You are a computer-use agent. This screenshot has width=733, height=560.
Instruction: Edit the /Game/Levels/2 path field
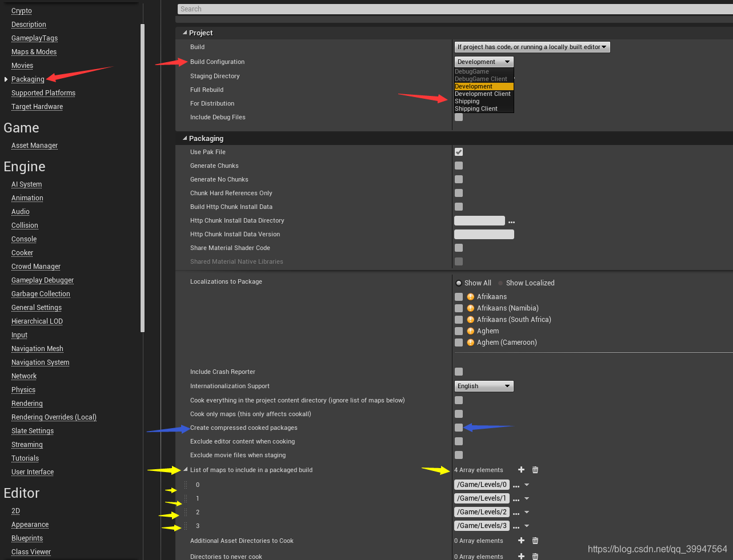[x=482, y=512]
